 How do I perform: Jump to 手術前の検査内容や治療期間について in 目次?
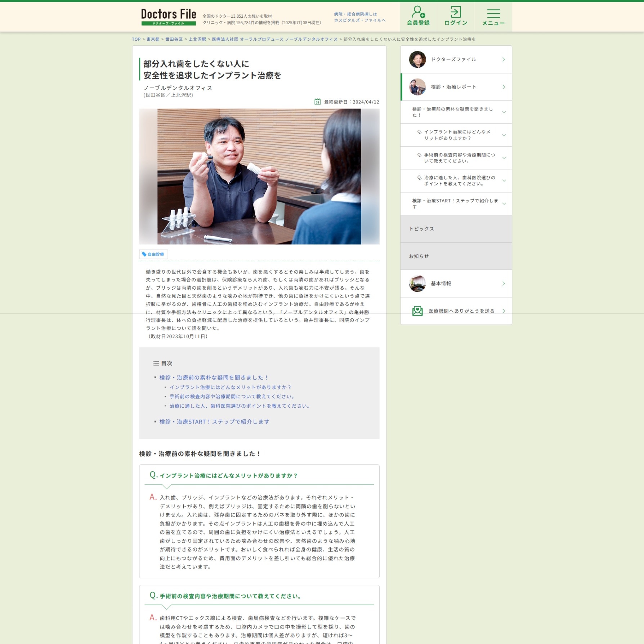pyautogui.click(x=233, y=397)
